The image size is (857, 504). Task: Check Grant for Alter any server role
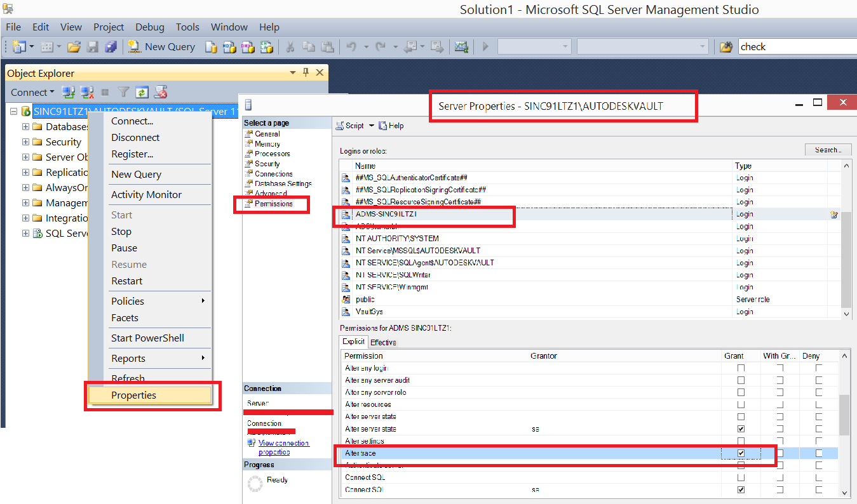(741, 392)
